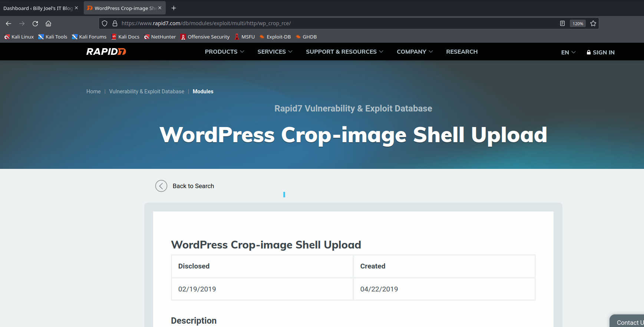Open the Research menu item
Viewport: 644px width, 327px height.
[x=462, y=52]
